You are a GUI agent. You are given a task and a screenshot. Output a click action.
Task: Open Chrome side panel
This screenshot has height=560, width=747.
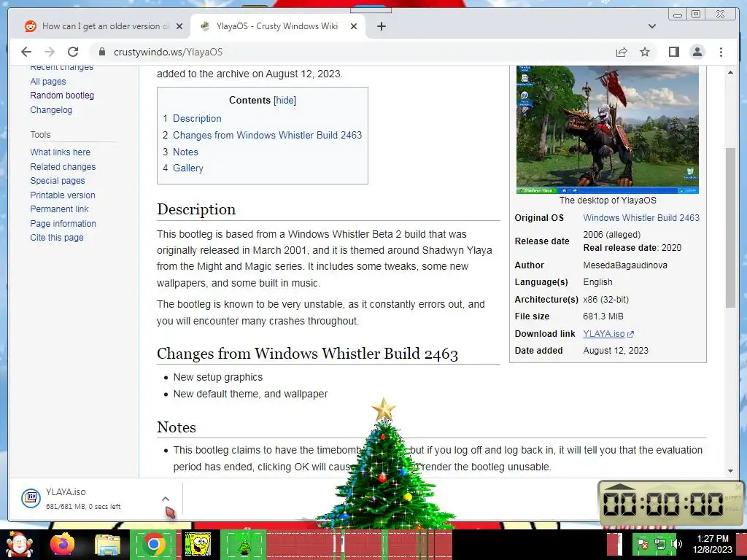click(x=673, y=52)
